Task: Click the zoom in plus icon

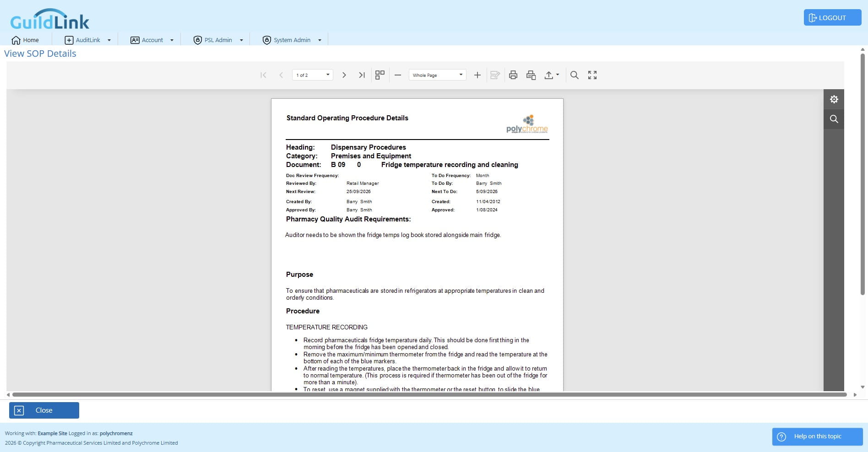Action: click(x=477, y=75)
